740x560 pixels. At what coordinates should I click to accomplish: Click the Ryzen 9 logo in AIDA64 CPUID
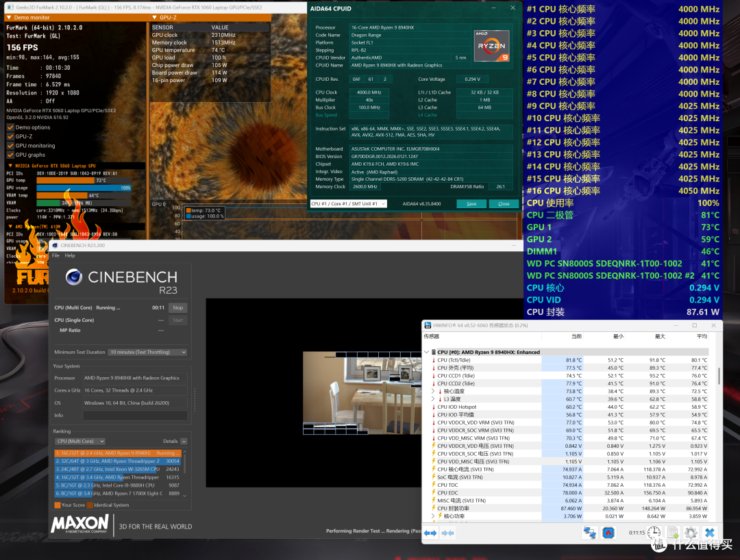coord(491,46)
